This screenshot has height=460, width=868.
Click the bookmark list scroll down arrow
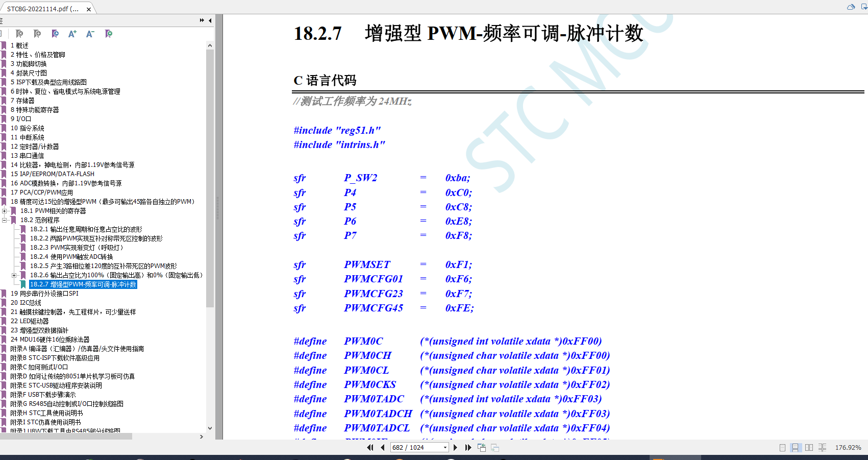(210, 428)
